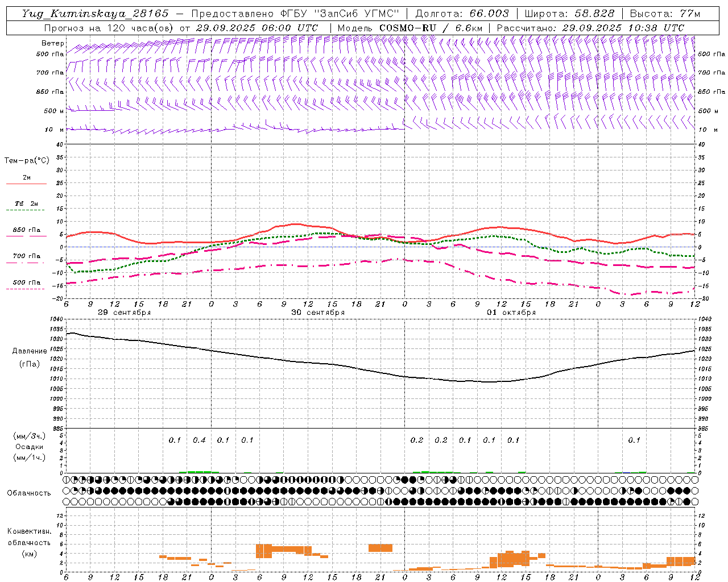728x582 pixels.
Task: Click the (гПа) pressure unit label
Action: pos(30,364)
